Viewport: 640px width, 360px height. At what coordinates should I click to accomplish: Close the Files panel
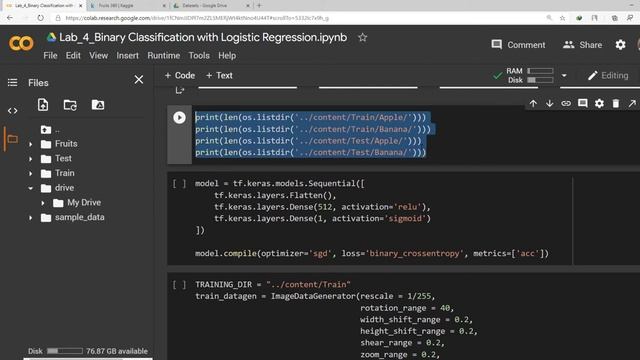click(139, 80)
